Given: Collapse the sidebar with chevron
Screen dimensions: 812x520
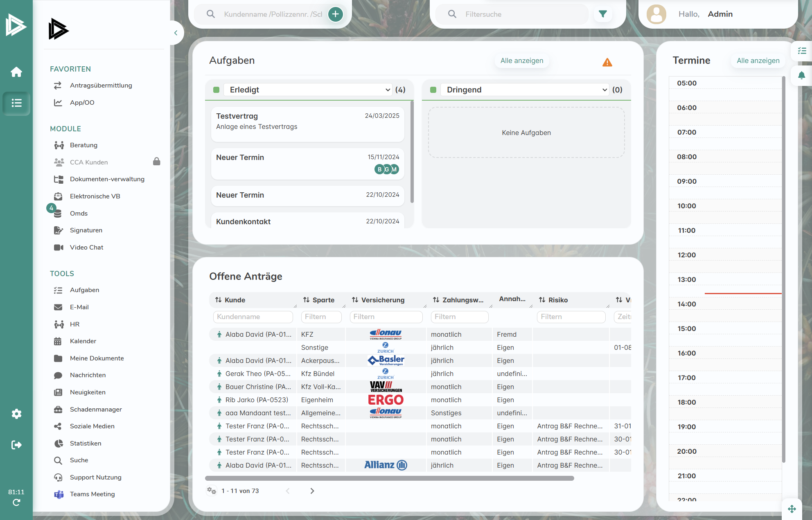Looking at the screenshot, I should point(176,33).
